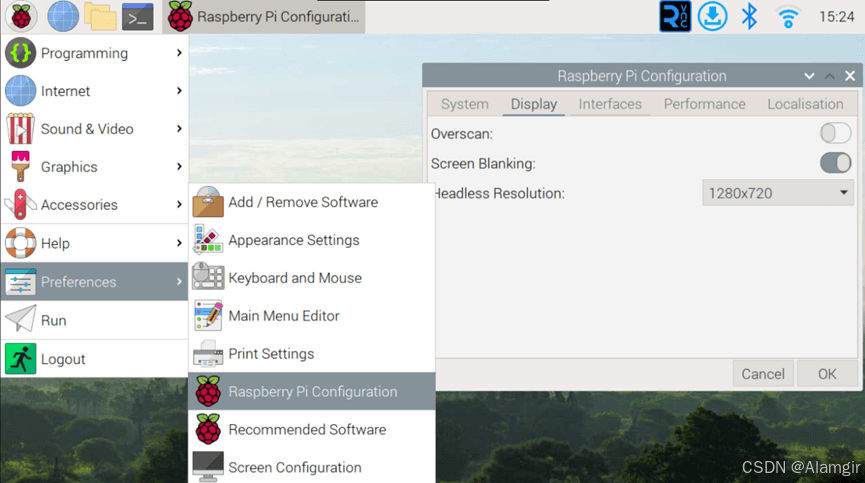The height and width of the screenshot is (483, 865).
Task: Switch to the Interfaces tab
Action: click(x=610, y=104)
